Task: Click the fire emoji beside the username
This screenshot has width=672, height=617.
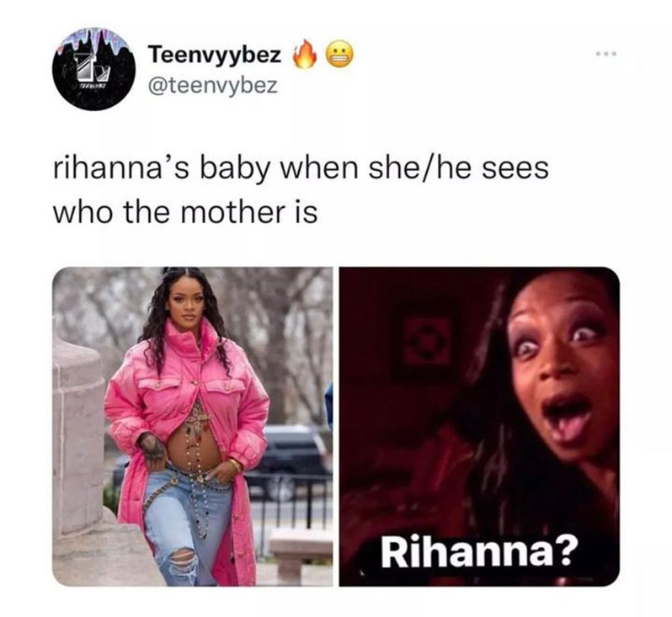Action: (x=304, y=55)
